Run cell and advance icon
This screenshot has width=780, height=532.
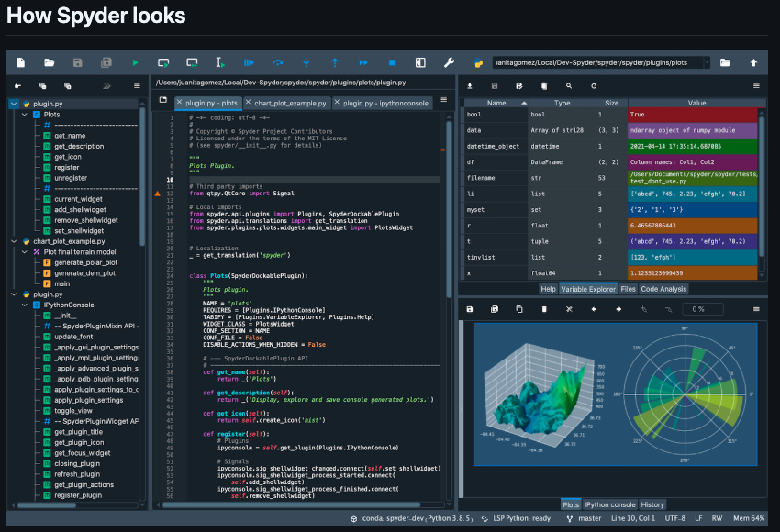pyautogui.click(x=192, y=62)
